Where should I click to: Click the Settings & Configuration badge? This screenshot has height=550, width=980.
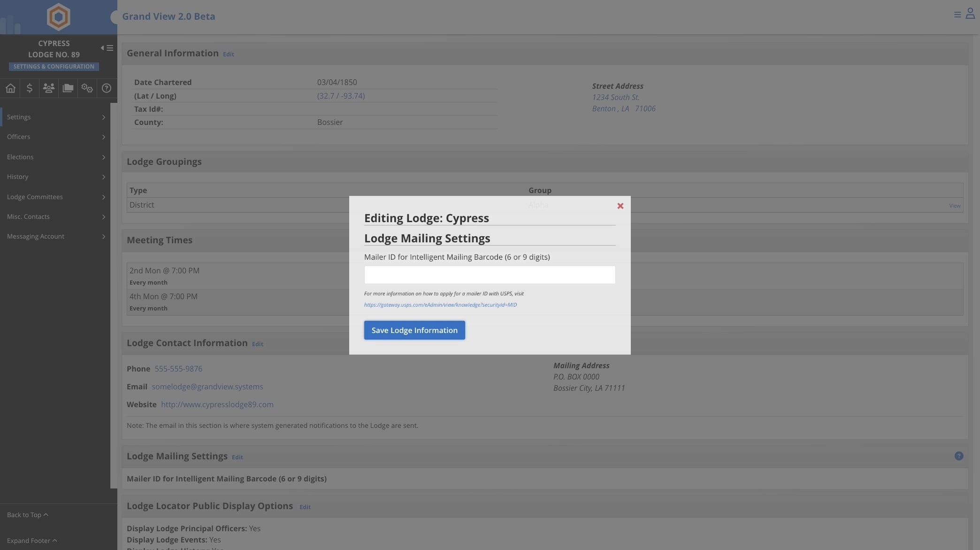pyautogui.click(x=54, y=67)
